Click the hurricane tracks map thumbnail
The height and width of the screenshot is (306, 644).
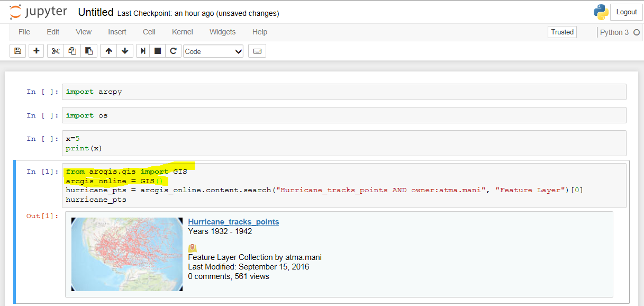click(127, 254)
